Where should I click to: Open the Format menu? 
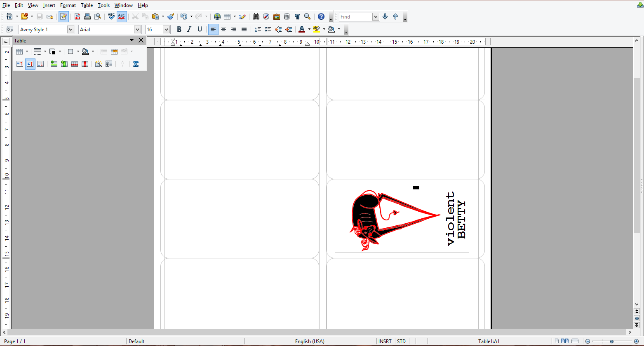(x=68, y=5)
